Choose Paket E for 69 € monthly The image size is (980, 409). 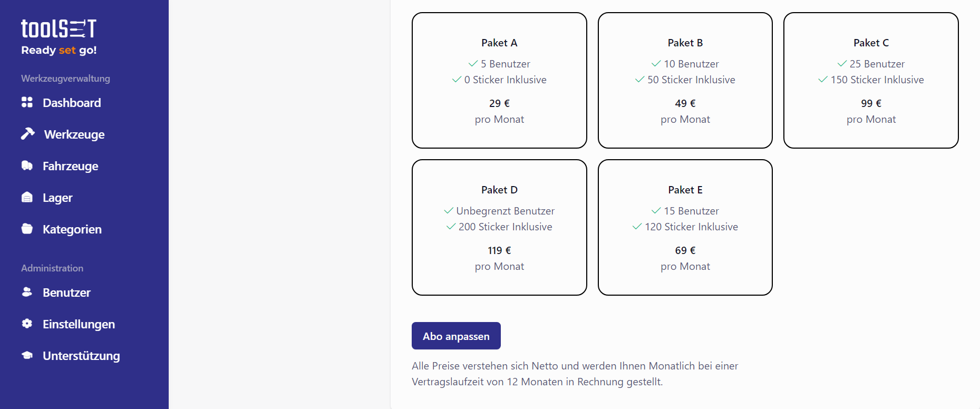click(685, 227)
